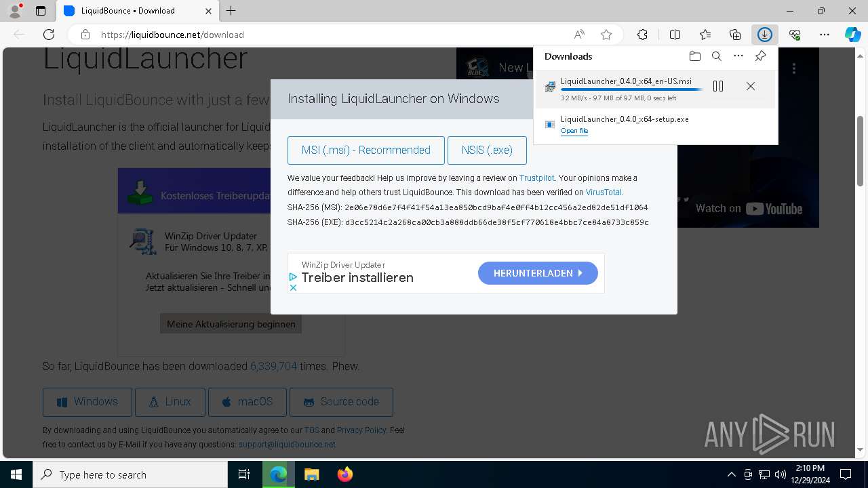This screenshot has width=868, height=488.
Task: Open file for LiquidLauncher setup.exe
Action: [x=574, y=131]
